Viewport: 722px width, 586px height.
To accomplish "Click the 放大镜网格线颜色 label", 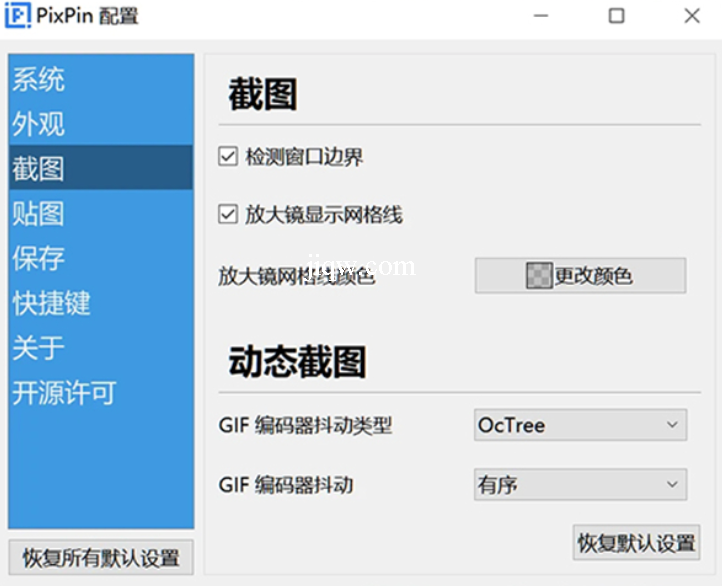I will 297,276.
